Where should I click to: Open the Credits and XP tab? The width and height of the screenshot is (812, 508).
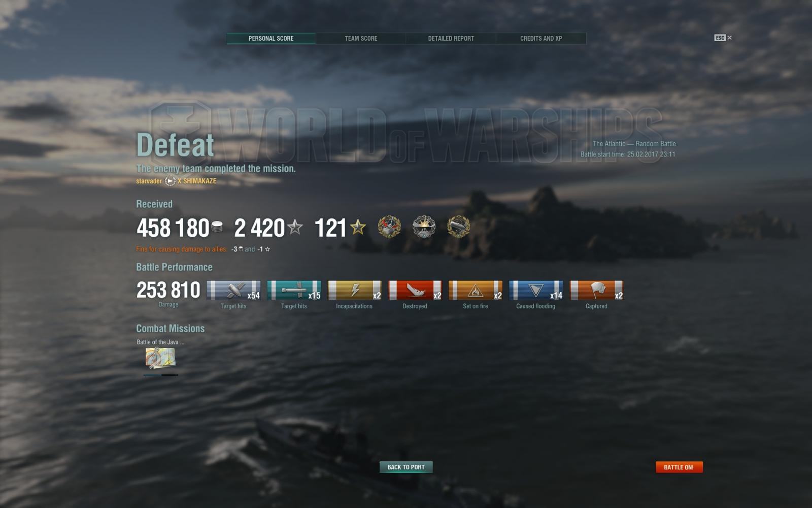[541, 38]
